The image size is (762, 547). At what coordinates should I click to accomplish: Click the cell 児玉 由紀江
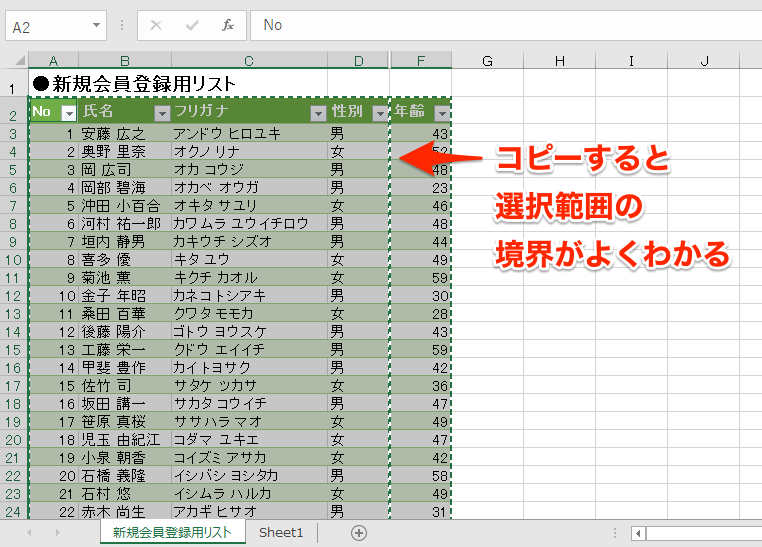click(125, 439)
